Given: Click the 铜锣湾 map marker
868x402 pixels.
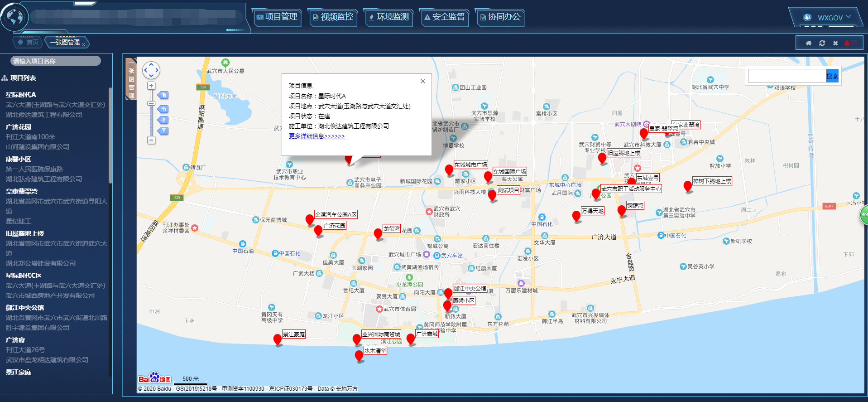Looking at the screenshot, I should pos(622,211).
